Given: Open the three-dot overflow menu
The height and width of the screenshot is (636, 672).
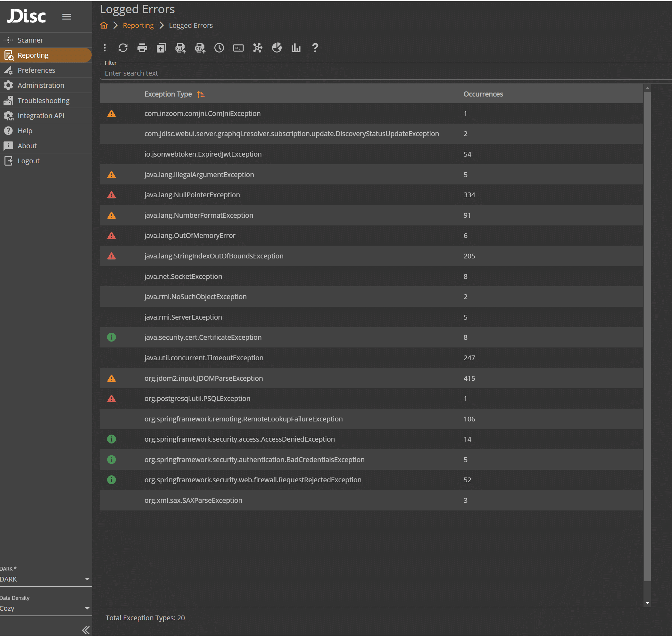Looking at the screenshot, I should click(104, 48).
